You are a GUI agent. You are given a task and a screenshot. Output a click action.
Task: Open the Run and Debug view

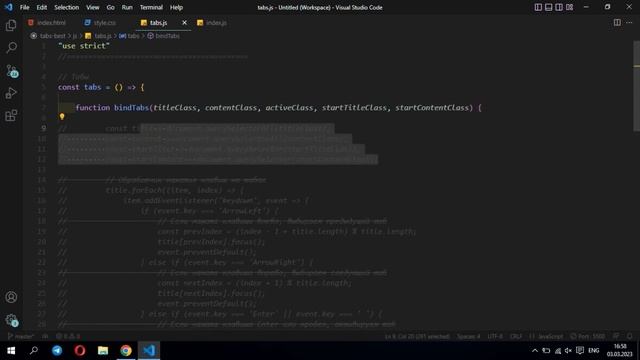tap(11, 93)
